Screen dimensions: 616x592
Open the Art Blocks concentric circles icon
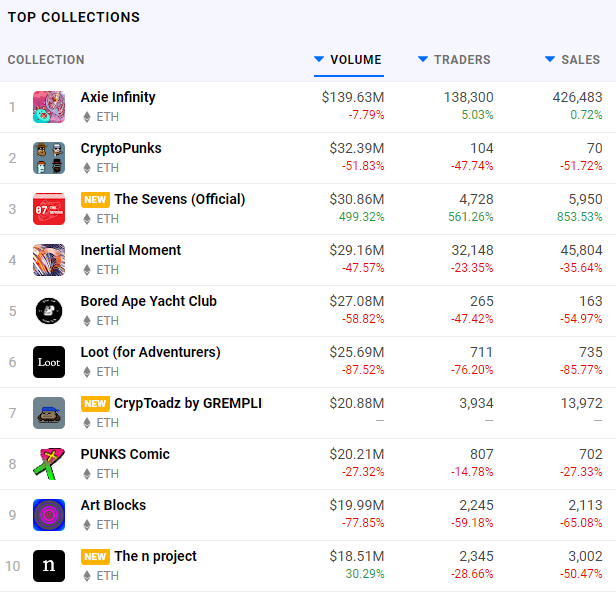(x=49, y=515)
